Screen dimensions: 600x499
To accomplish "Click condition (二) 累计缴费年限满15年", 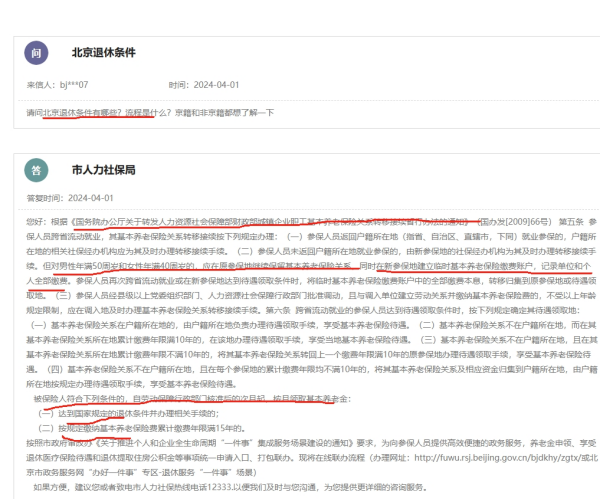I will click(x=142, y=429).
